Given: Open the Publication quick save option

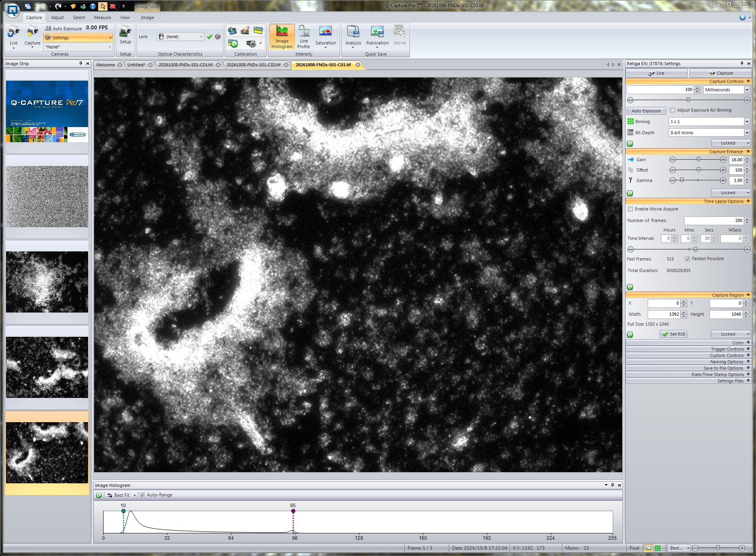Looking at the screenshot, I should (x=377, y=37).
